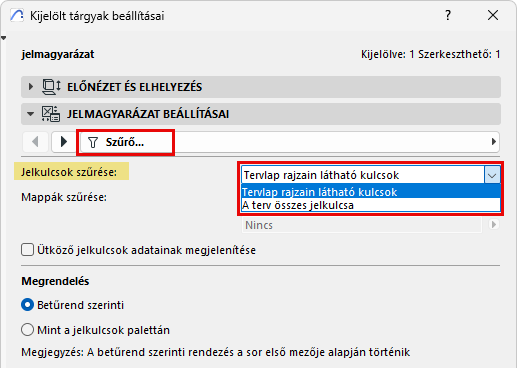The width and height of the screenshot is (517, 368).
Task: Enable Ütköző jelkulcsok adatainak megjelenítése checkbox
Action: click(x=27, y=250)
